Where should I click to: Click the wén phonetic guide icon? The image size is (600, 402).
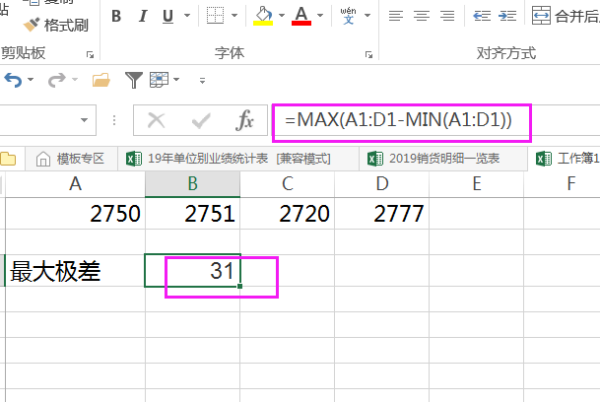coord(349,16)
